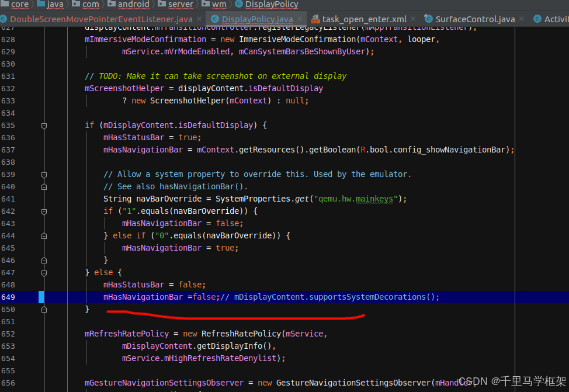The width and height of the screenshot is (569, 392).
Task: Click the 'See also hasNavigationBar()' comment
Action: [176, 186]
